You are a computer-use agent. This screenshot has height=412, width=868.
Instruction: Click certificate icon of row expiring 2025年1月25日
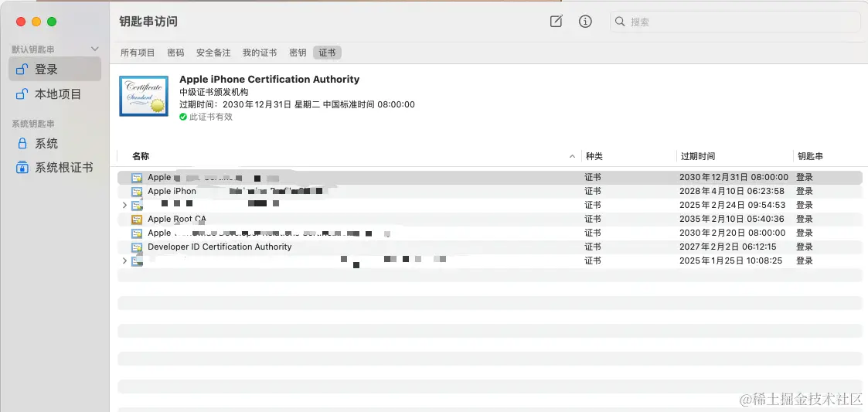pyautogui.click(x=137, y=260)
